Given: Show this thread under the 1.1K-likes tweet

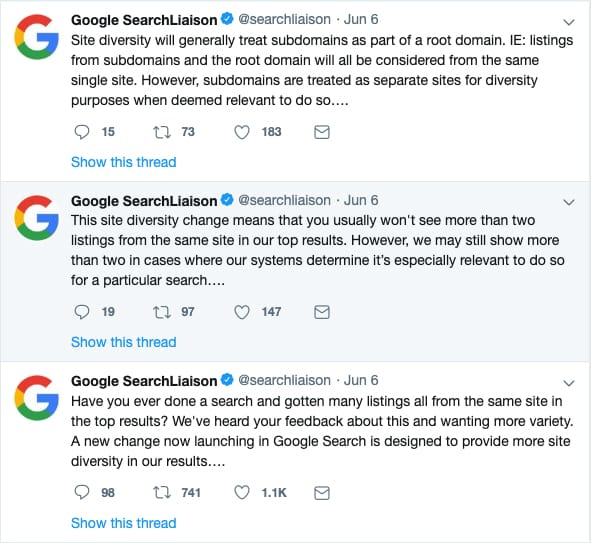Looking at the screenshot, I should [x=124, y=523].
